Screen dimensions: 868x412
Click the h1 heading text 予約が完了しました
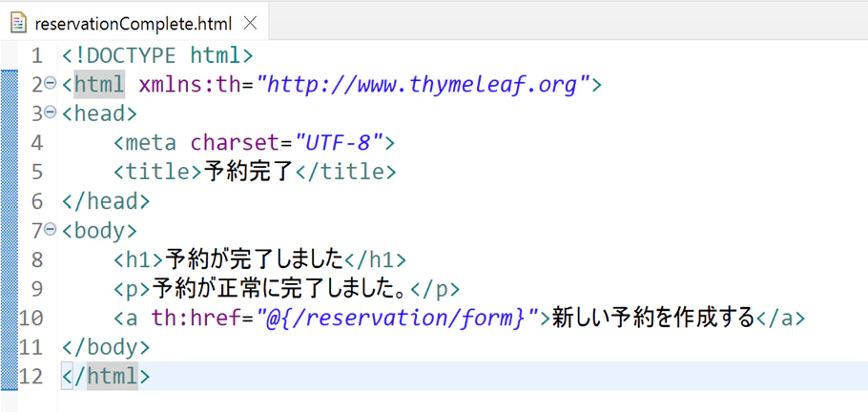254,259
